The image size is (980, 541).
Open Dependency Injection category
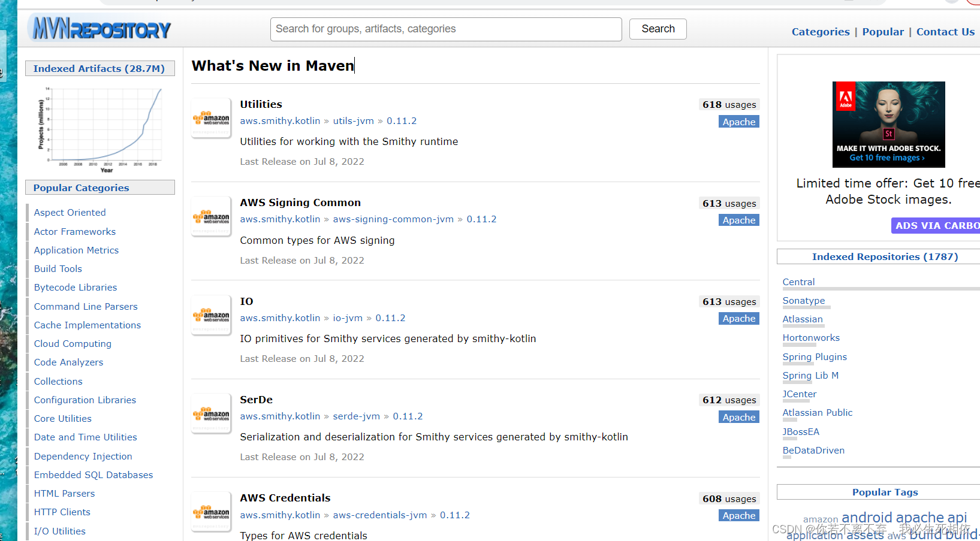(x=83, y=456)
